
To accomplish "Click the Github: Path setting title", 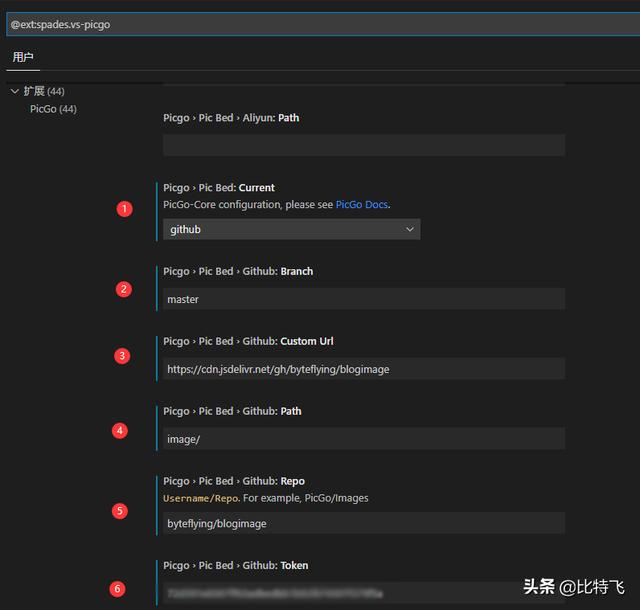I will coord(232,411).
